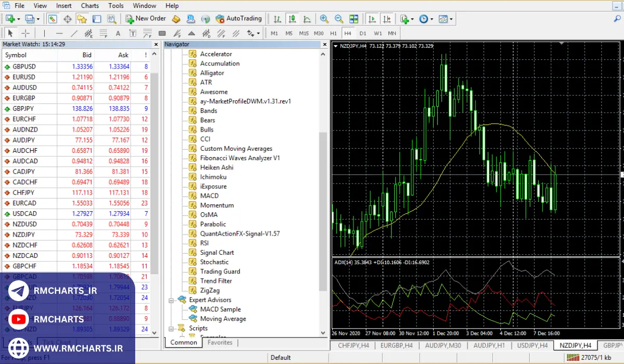Switch chart to bar chart style
The height and width of the screenshot is (364, 624).
tap(278, 19)
